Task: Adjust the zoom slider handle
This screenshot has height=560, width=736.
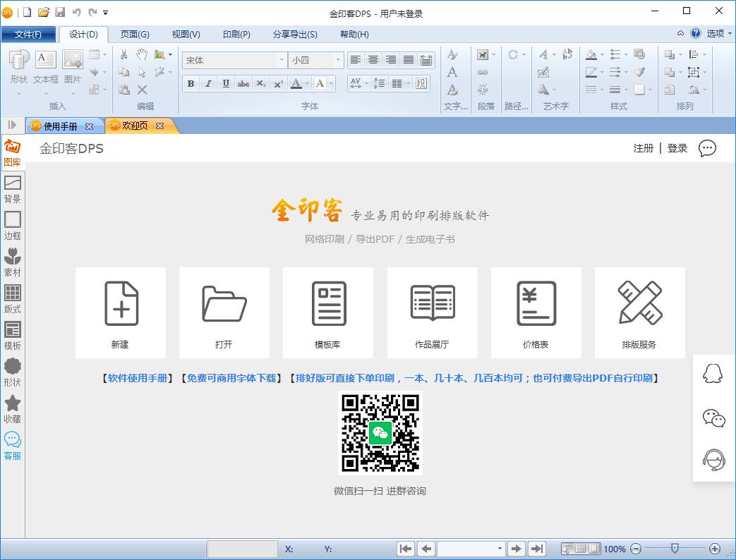Action: click(675, 548)
